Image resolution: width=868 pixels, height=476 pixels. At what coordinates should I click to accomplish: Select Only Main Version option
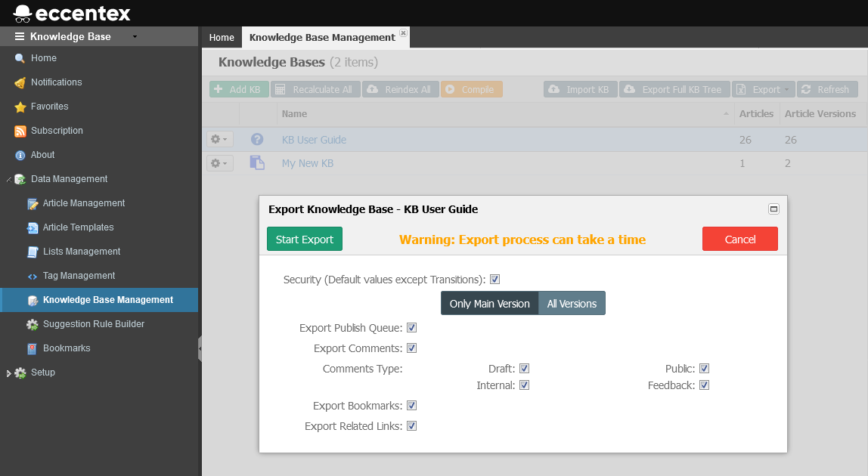click(x=489, y=303)
